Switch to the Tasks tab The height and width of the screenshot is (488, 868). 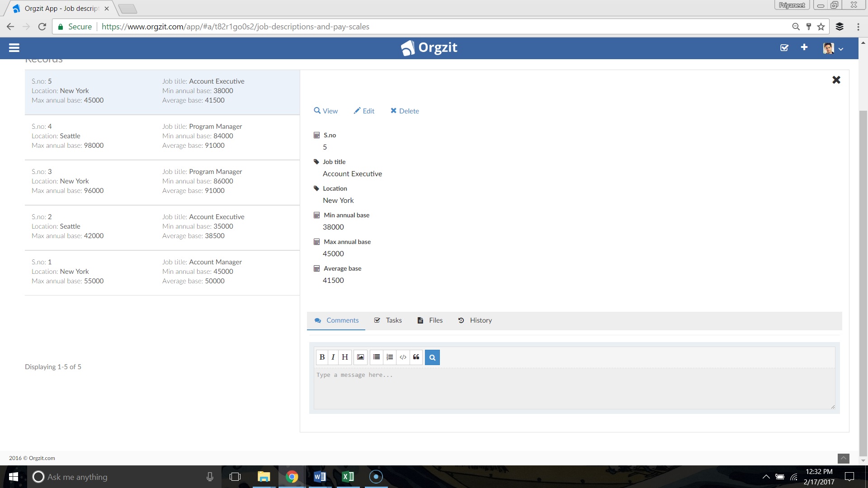pyautogui.click(x=388, y=320)
